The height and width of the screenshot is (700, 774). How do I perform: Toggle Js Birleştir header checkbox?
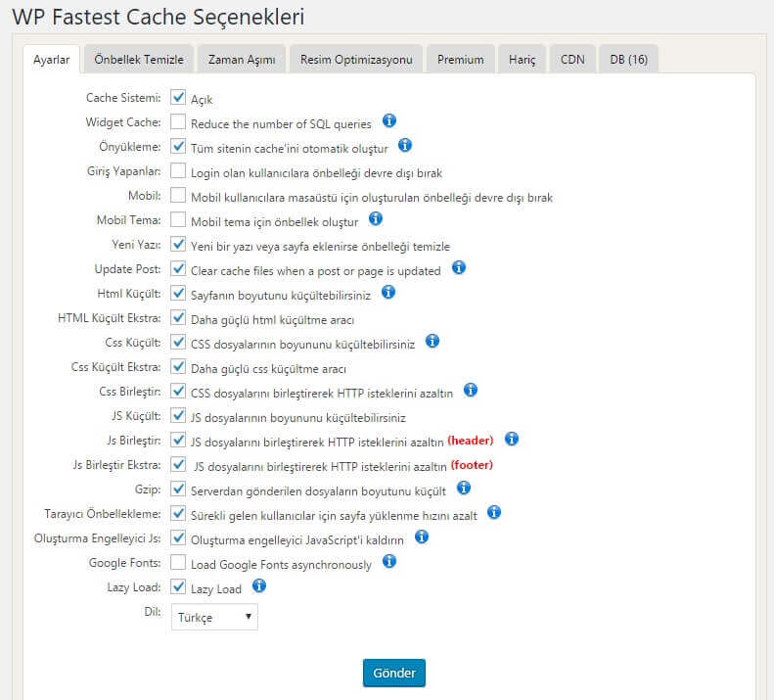click(178, 440)
